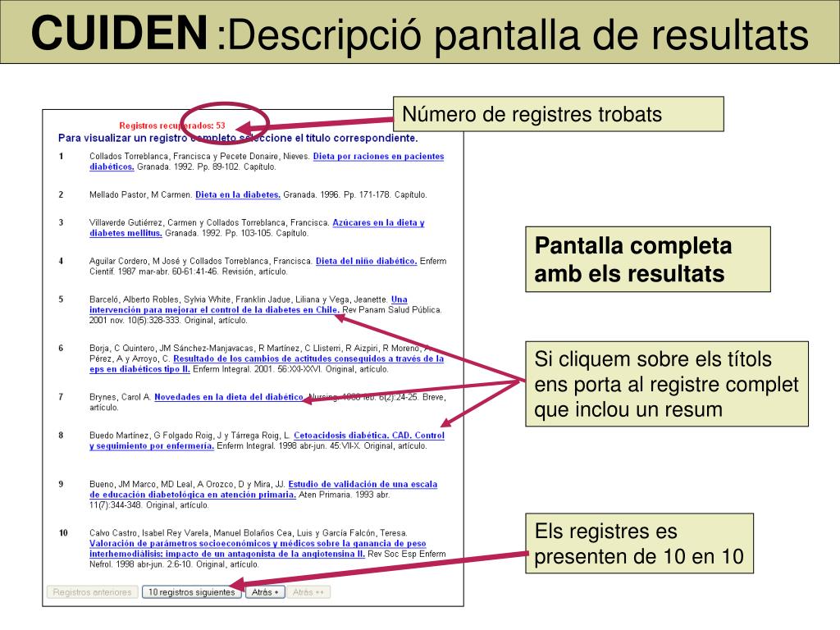Viewport: 840px width, 630px height.
Task: Click the "Registros recuperados: 53" text
Action: 172,126
